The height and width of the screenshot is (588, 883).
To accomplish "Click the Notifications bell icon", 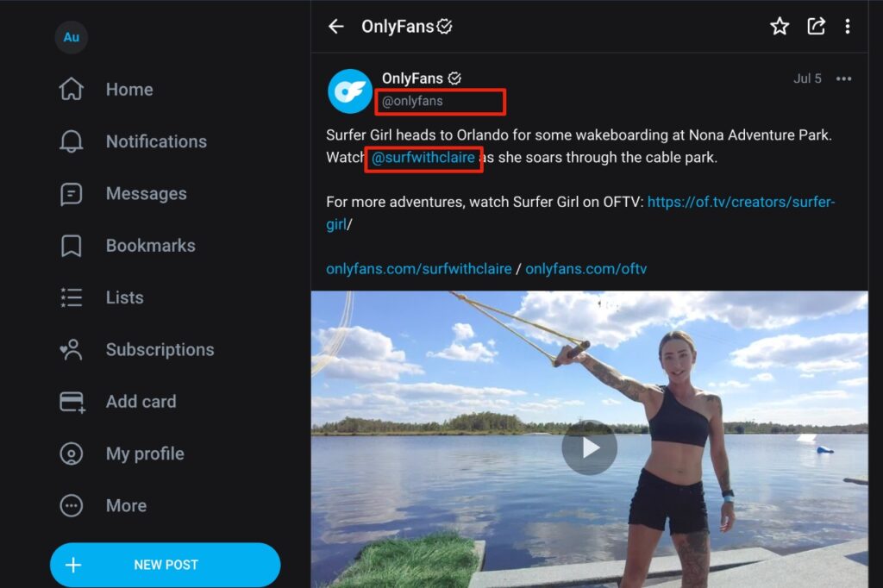I will [72, 141].
